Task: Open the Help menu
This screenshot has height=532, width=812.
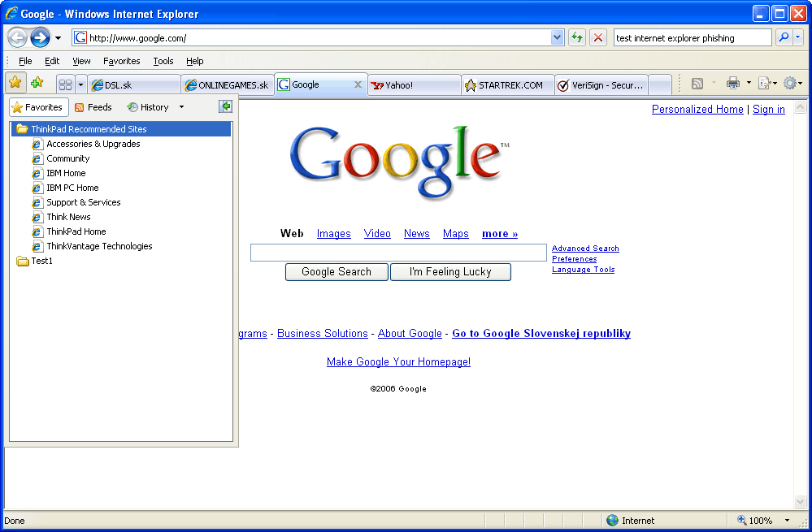Action: (x=195, y=61)
